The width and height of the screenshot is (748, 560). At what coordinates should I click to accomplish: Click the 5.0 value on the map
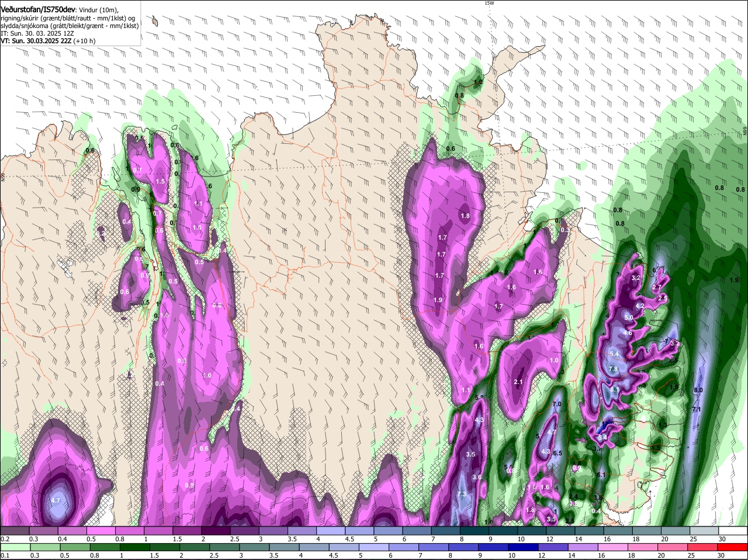pos(629,317)
